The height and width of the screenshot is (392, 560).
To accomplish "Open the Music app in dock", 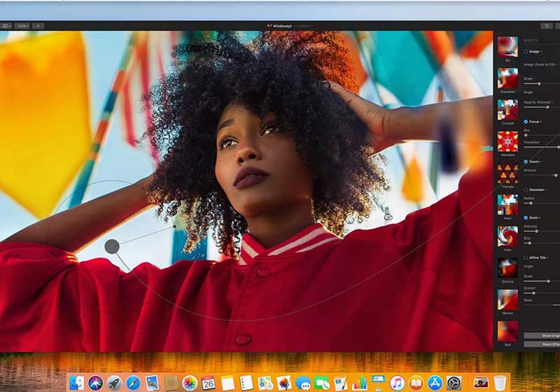I will (x=398, y=383).
